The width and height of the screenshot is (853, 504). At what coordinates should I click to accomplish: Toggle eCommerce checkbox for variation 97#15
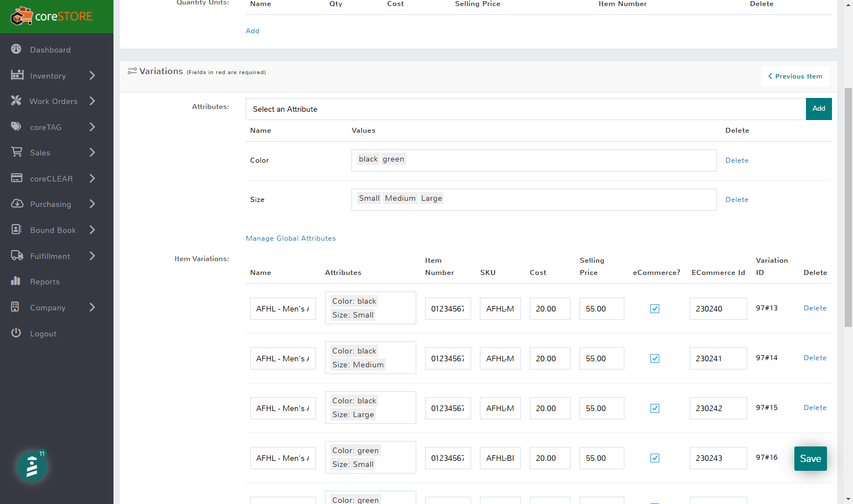point(655,408)
